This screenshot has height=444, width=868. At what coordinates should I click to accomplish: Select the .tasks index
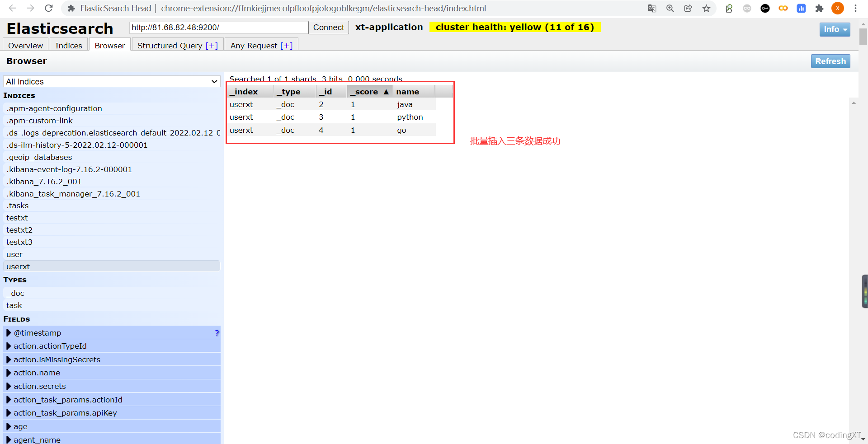click(x=112, y=206)
